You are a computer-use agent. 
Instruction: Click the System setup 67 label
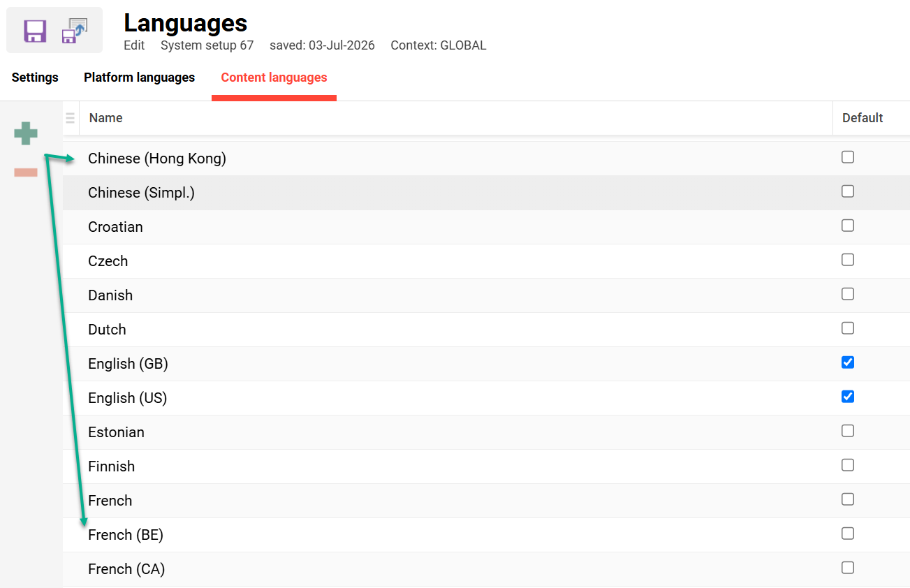(207, 45)
